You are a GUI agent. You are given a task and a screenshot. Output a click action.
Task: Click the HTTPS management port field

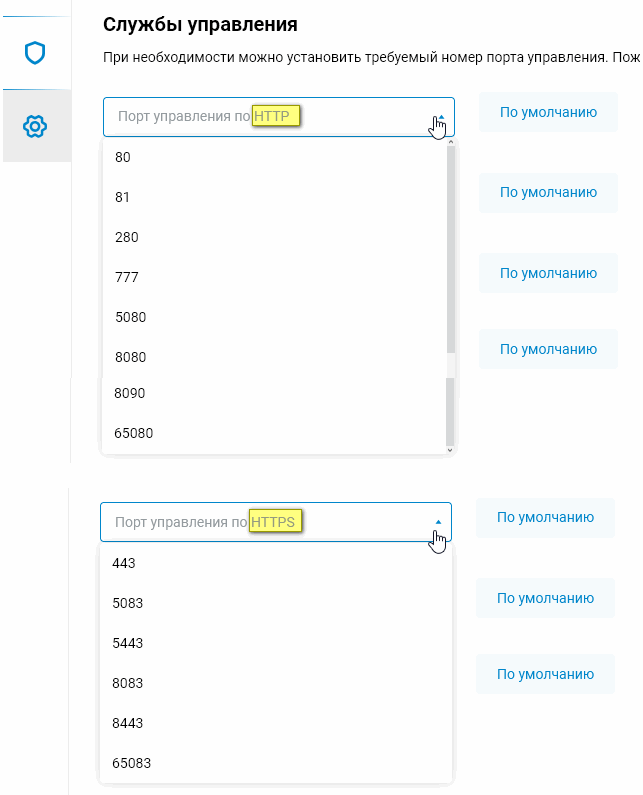(276, 522)
